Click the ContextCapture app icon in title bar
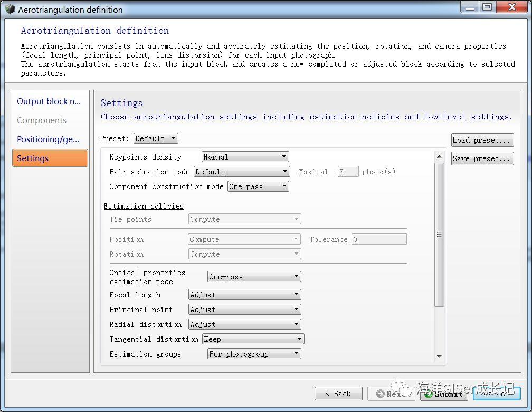This screenshot has height=412, width=532. (x=10, y=10)
